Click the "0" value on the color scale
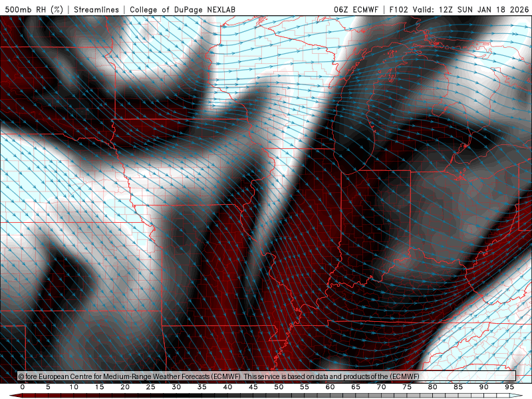Screen dimensions: 532x399 tap(23, 387)
